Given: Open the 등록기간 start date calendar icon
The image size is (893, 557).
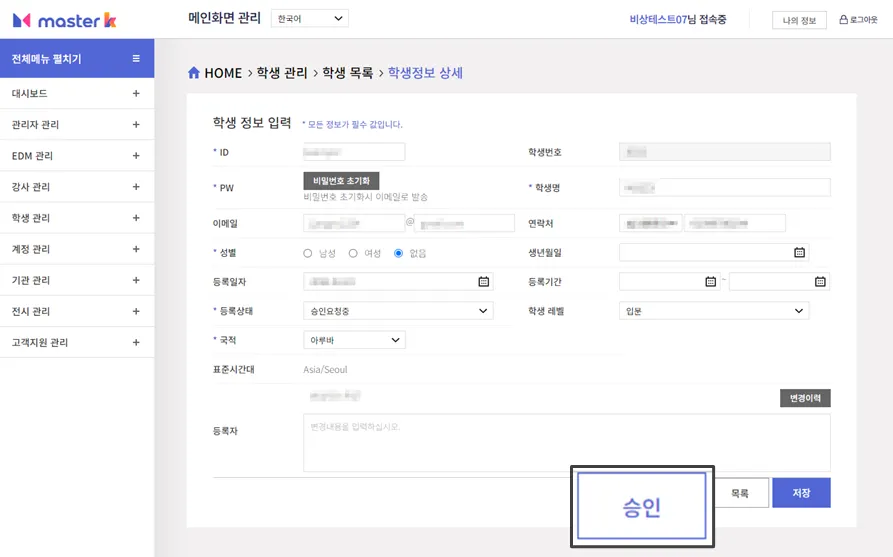Looking at the screenshot, I should tap(710, 281).
